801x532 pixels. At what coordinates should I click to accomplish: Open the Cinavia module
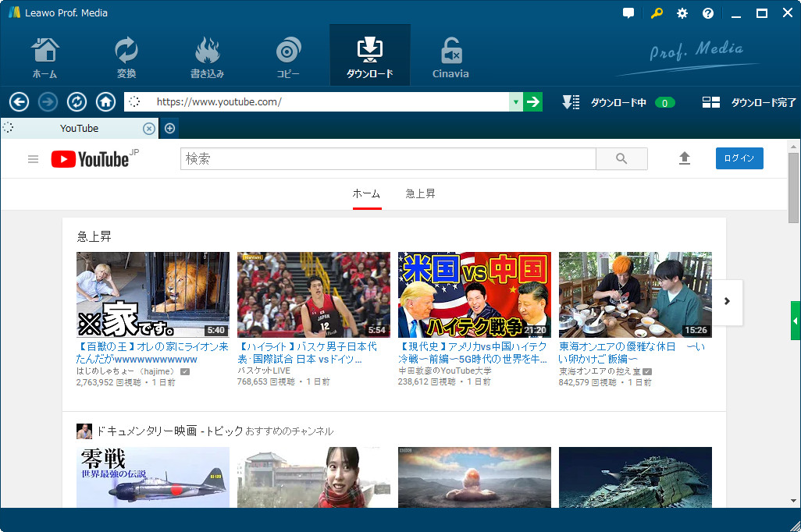point(450,57)
